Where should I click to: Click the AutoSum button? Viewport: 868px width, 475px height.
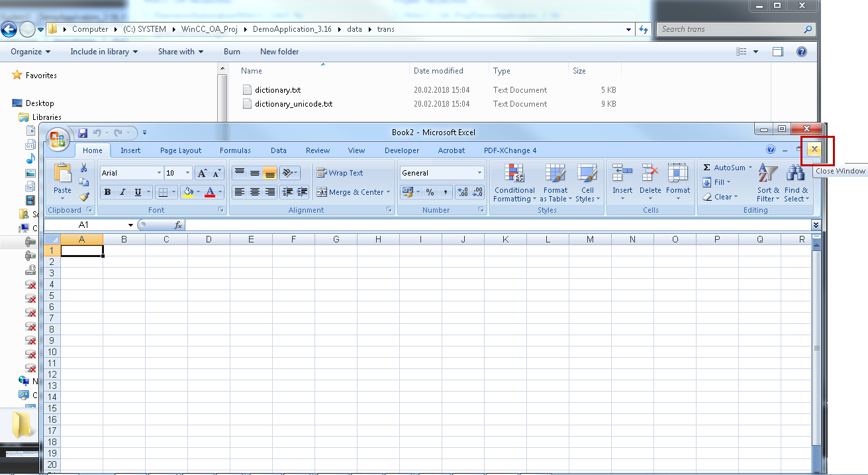723,168
